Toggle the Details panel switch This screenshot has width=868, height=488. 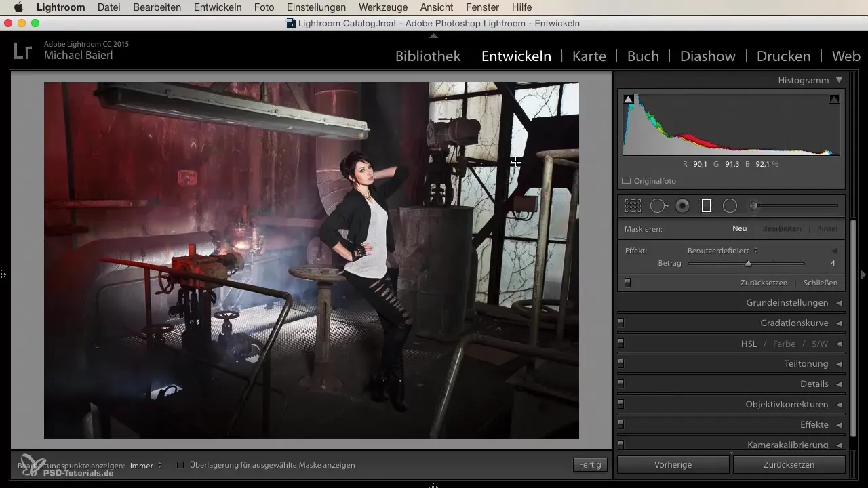coord(620,384)
